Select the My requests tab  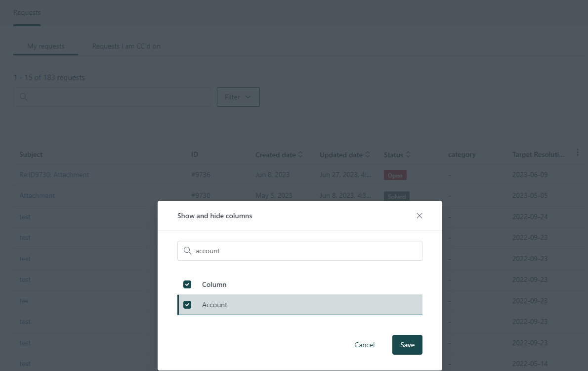[x=45, y=46]
